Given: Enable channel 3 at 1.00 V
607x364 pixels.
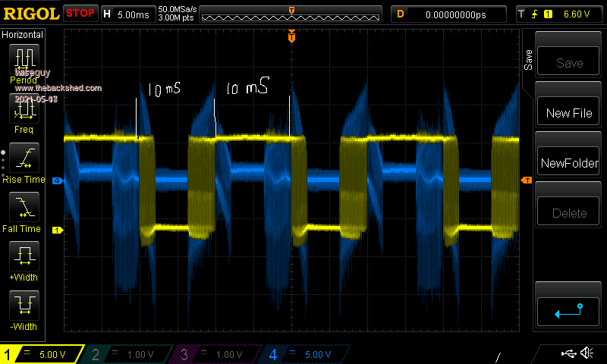Looking at the screenshot, I should coord(216,354).
